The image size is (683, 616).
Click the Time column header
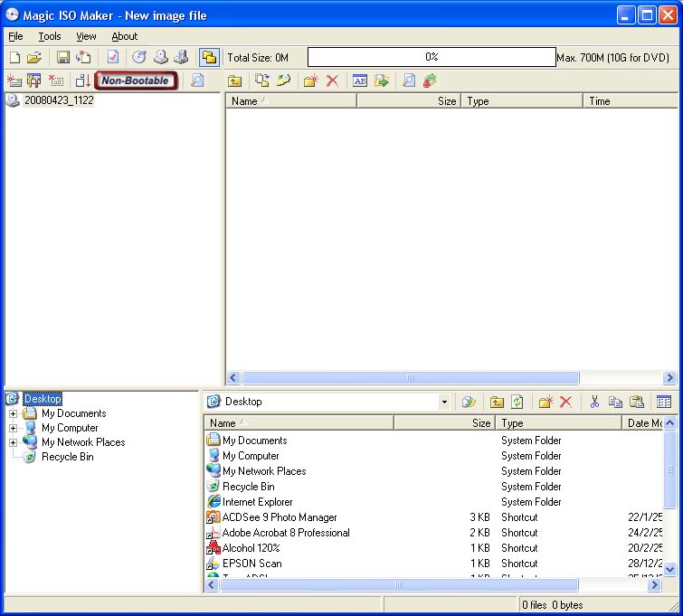[631, 101]
